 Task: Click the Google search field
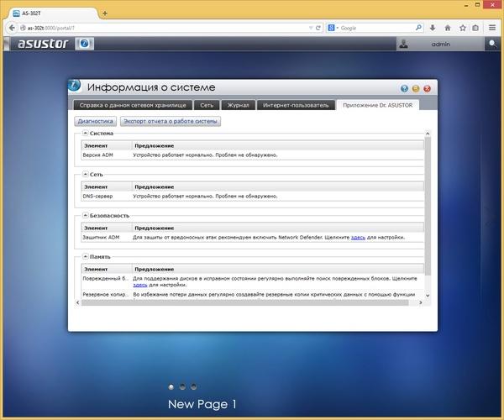point(377,28)
